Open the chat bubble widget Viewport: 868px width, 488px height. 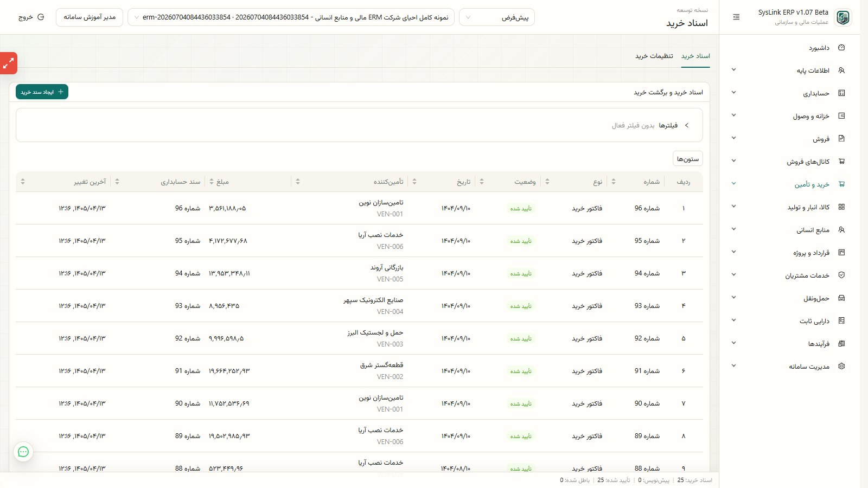click(23, 452)
